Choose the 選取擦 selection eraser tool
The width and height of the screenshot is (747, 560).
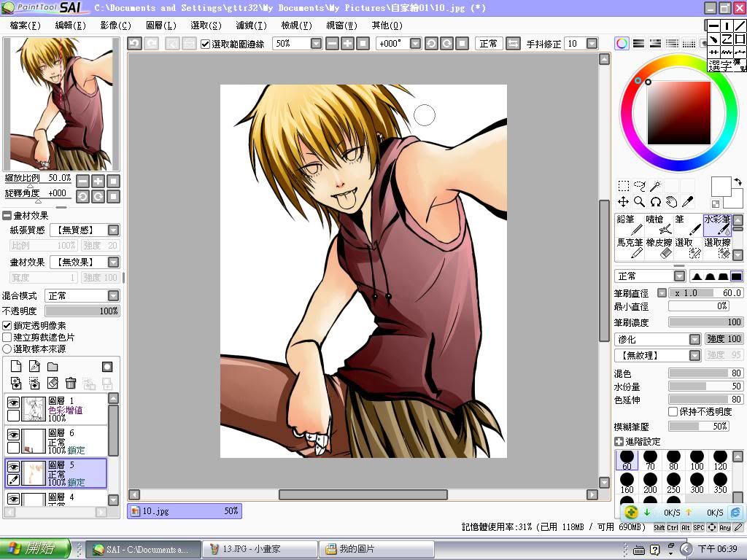(718, 248)
